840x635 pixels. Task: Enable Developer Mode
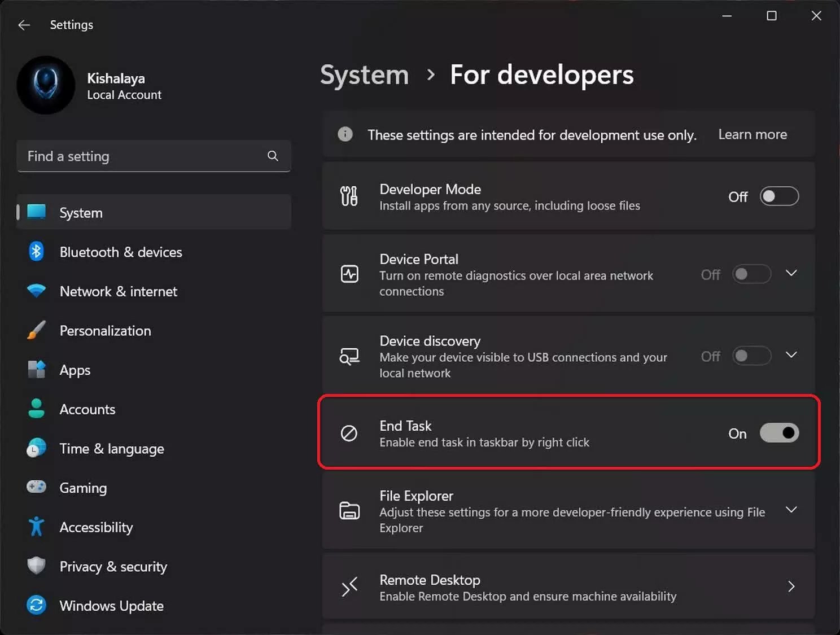(x=779, y=196)
